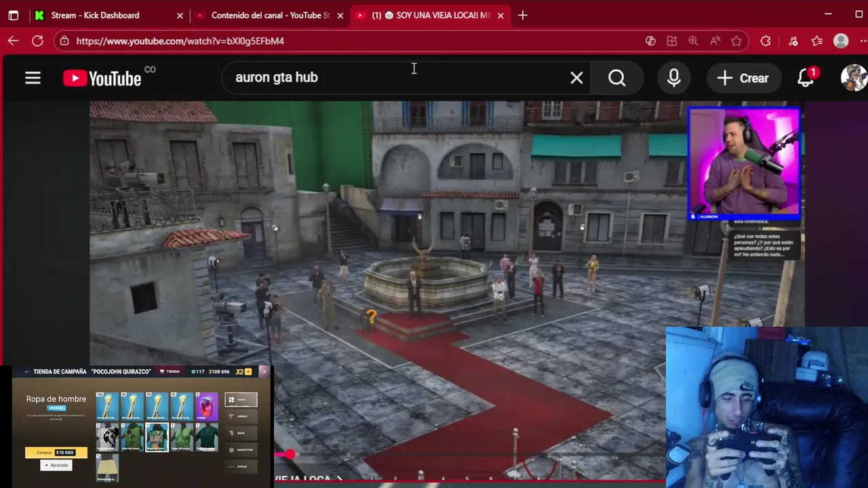Add page to favorites star
The width and height of the screenshot is (868, 488).
tap(736, 41)
